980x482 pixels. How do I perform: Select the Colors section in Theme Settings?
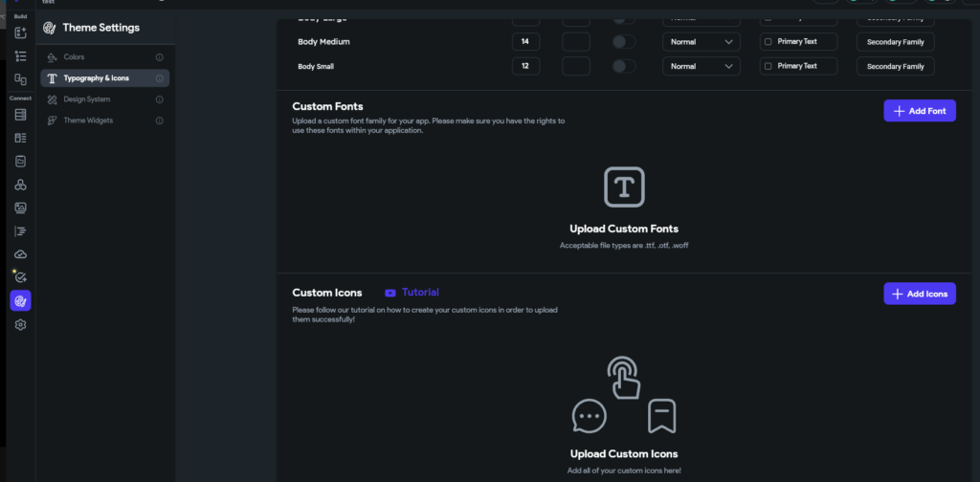[x=74, y=57]
